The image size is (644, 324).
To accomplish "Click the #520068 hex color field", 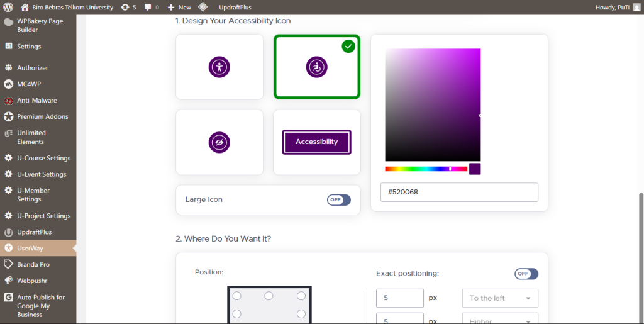I will point(459,193).
